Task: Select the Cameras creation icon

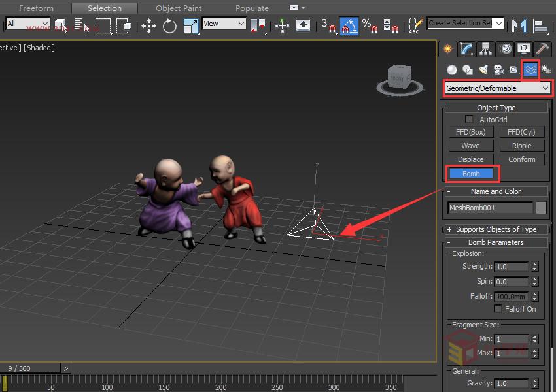Action: (499, 71)
